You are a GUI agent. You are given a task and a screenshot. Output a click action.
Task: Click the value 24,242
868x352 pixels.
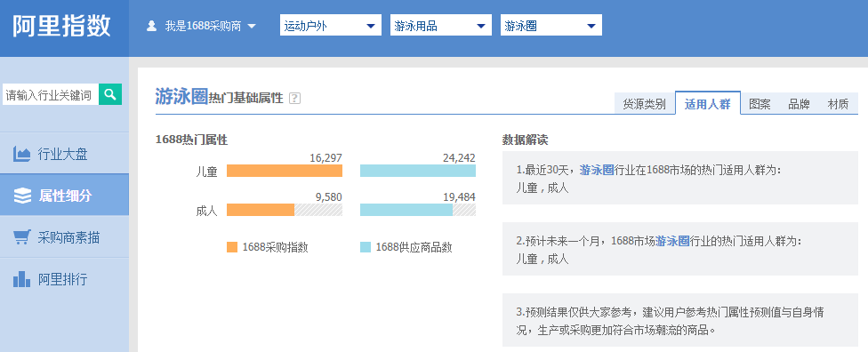(459, 158)
